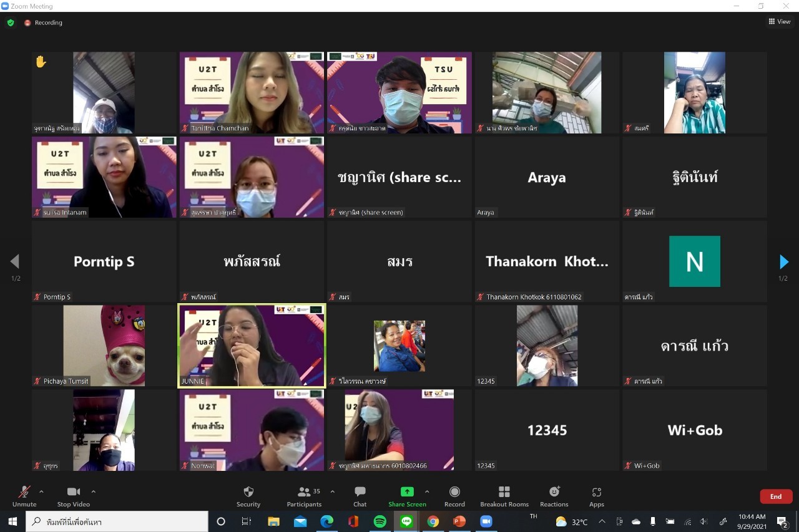Go to next gallery page arrow
799x532 pixels.
coord(784,262)
